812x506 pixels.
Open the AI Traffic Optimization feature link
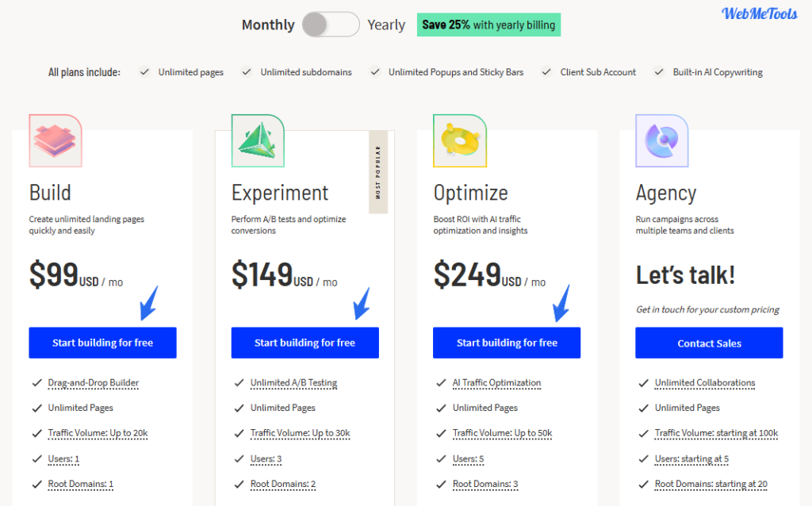coord(496,383)
